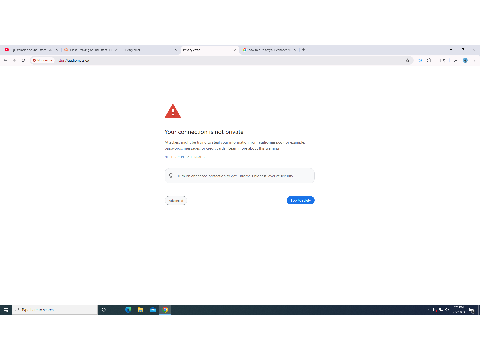Switch to the third browser tab
Screen dimensions: 480x360
(150, 50)
